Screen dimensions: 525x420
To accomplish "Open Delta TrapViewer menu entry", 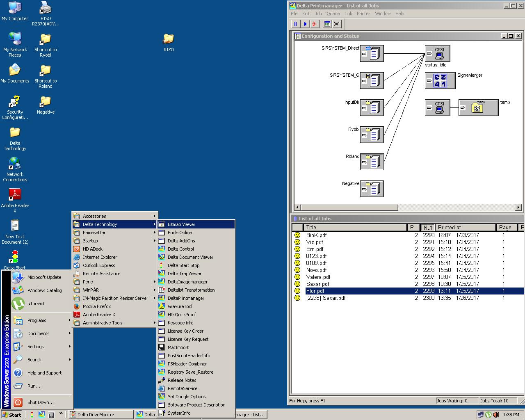I will pos(196,274).
